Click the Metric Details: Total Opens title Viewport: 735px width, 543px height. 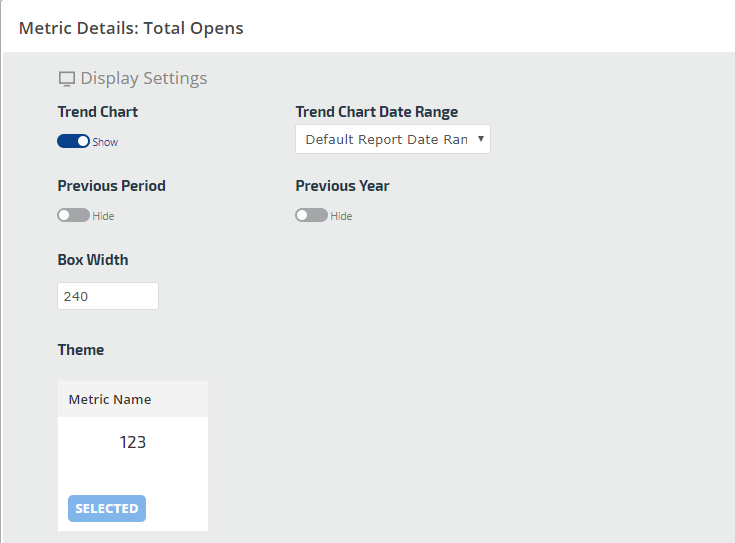(x=131, y=28)
